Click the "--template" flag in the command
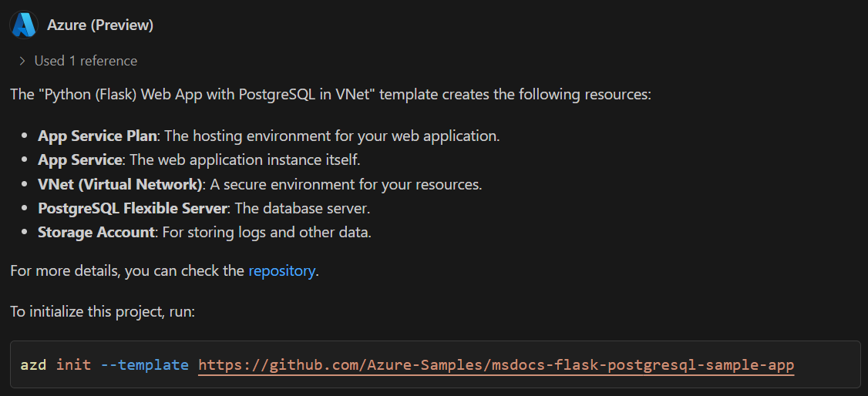 (x=144, y=364)
